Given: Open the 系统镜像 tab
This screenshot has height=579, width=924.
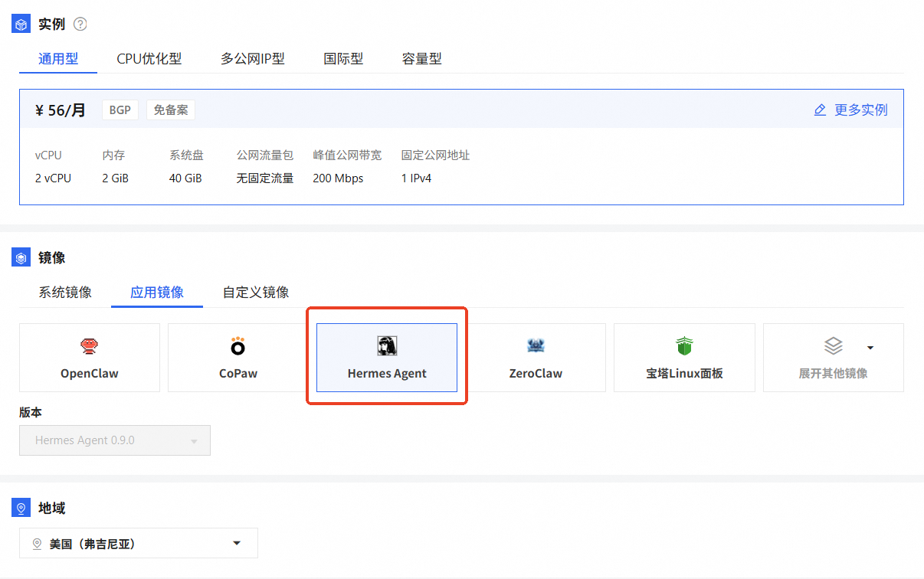Looking at the screenshot, I should tap(65, 293).
